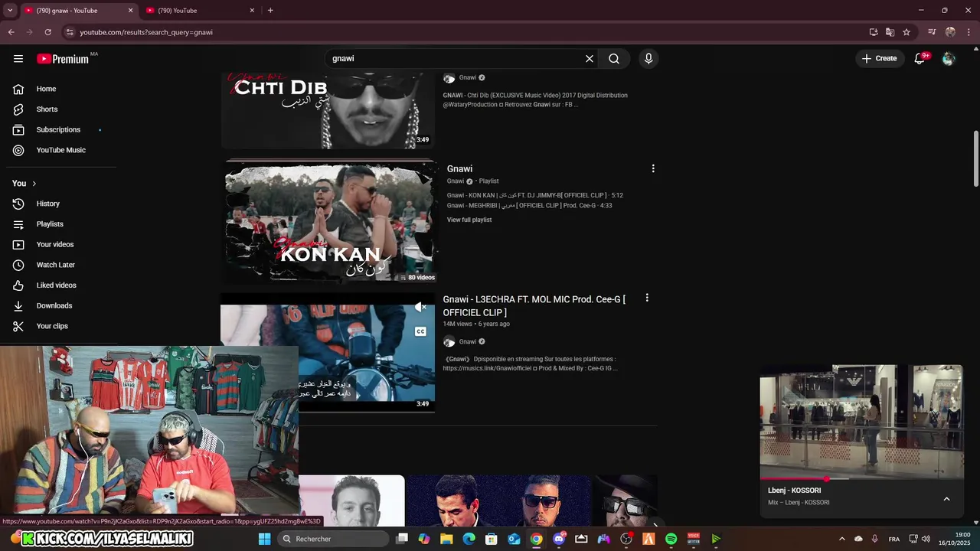Open tab search dropdown arrow
Image resolution: width=980 pixels, height=551 pixels.
pos(10,11)
